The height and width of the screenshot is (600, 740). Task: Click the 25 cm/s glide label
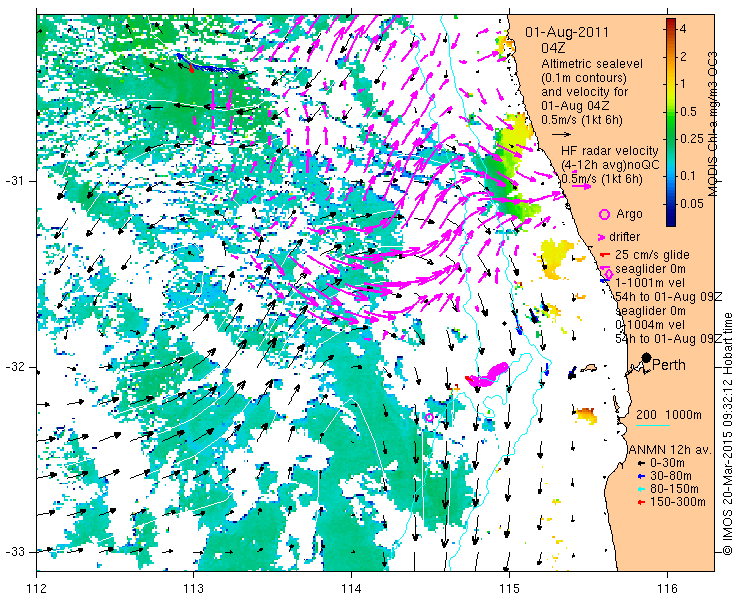point(652,255)
